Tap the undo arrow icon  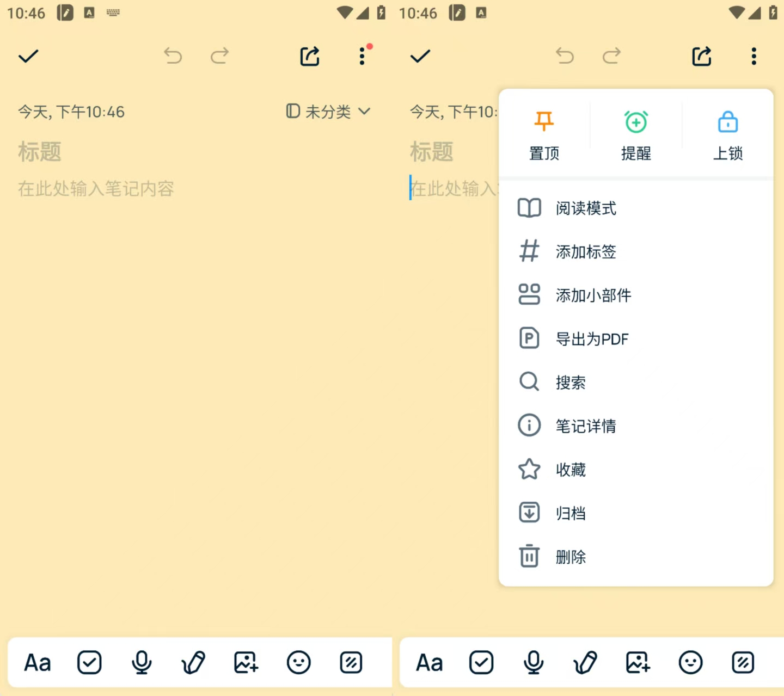click(x=173, y=56)
